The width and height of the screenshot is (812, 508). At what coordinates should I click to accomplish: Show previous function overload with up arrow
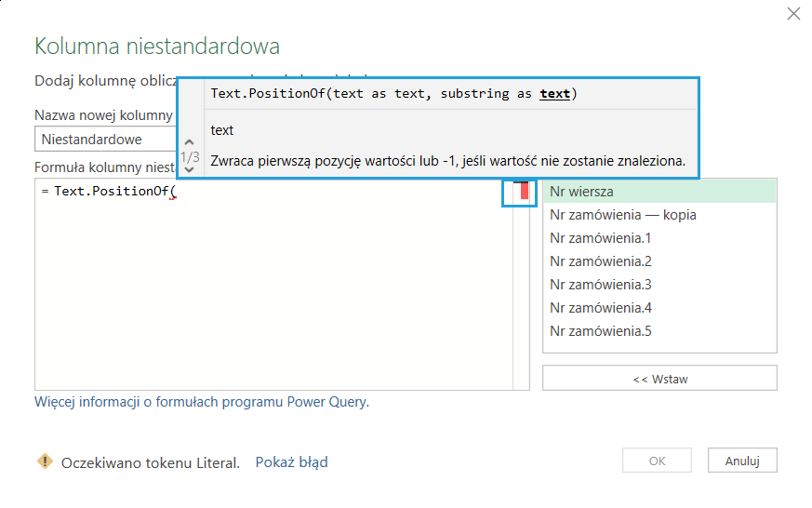(190, 143)
